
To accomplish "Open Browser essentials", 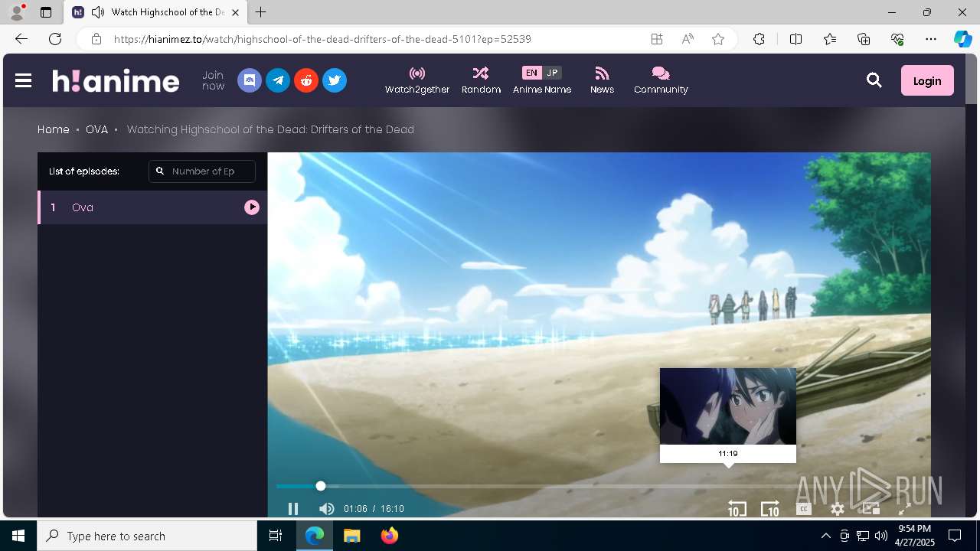I will click(897, 39).
